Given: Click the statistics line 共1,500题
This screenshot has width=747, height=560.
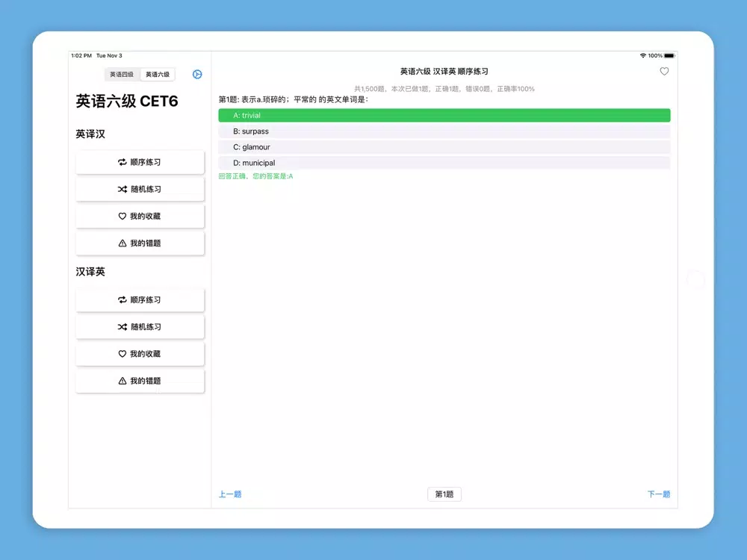Looking at the screenshot, I should (x=444, y=89).
